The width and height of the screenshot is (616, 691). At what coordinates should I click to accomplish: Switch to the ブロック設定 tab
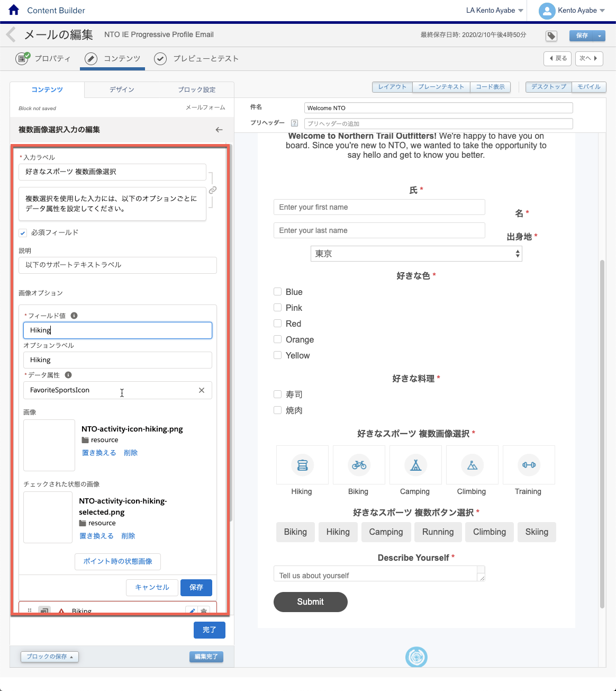pyautogui.click(x=197, y=90)
